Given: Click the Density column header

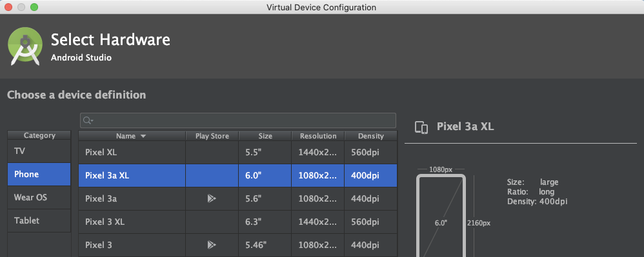Looking at the screenshot, I should coord(371,136).
